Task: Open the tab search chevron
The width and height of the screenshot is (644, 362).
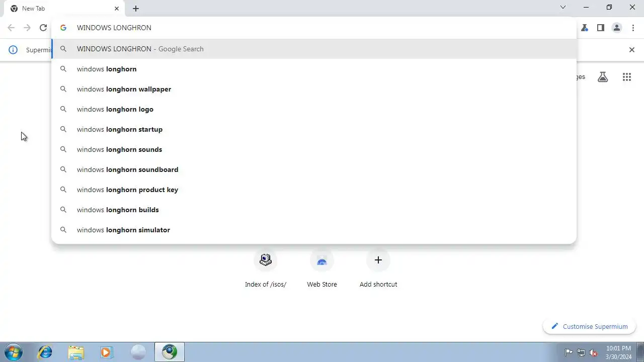Action: point(563,8)
